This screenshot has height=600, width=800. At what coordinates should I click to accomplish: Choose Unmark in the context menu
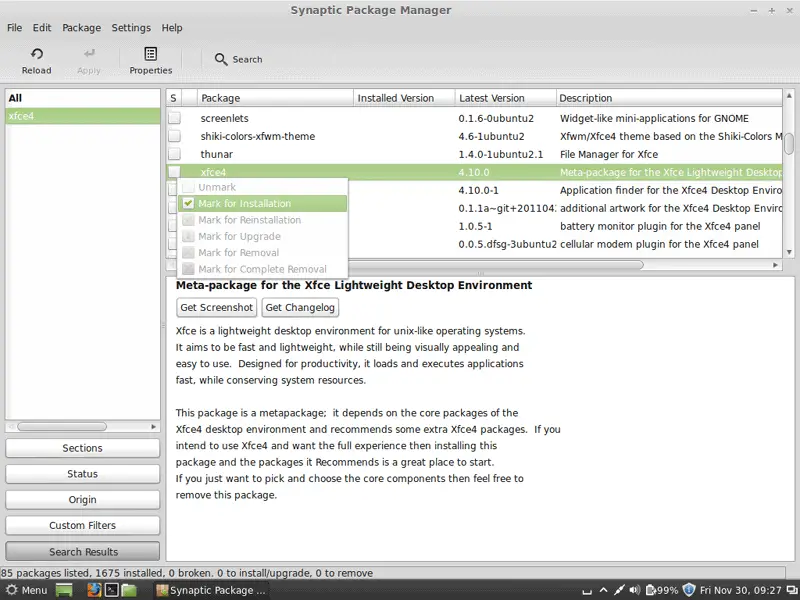coord(262,187)
